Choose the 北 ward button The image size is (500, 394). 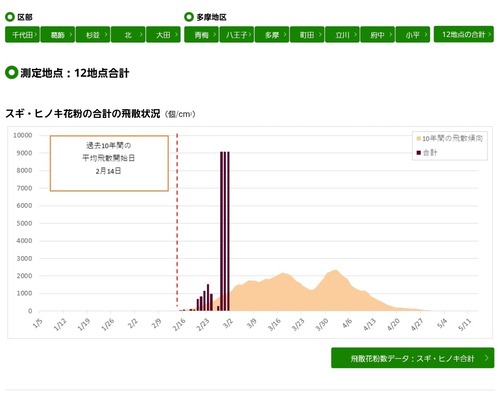[128, 34]
